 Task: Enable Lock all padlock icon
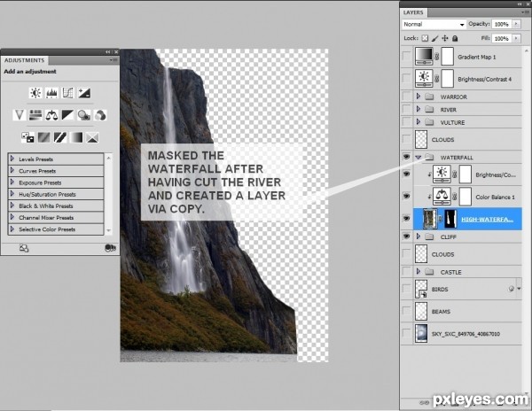pos(455,38)
